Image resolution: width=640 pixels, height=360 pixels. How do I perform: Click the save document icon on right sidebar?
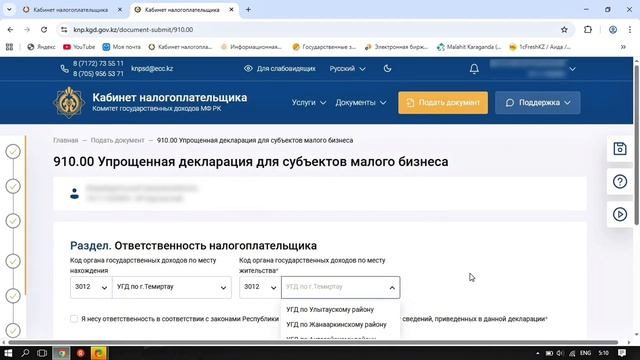tap(620, 149)
